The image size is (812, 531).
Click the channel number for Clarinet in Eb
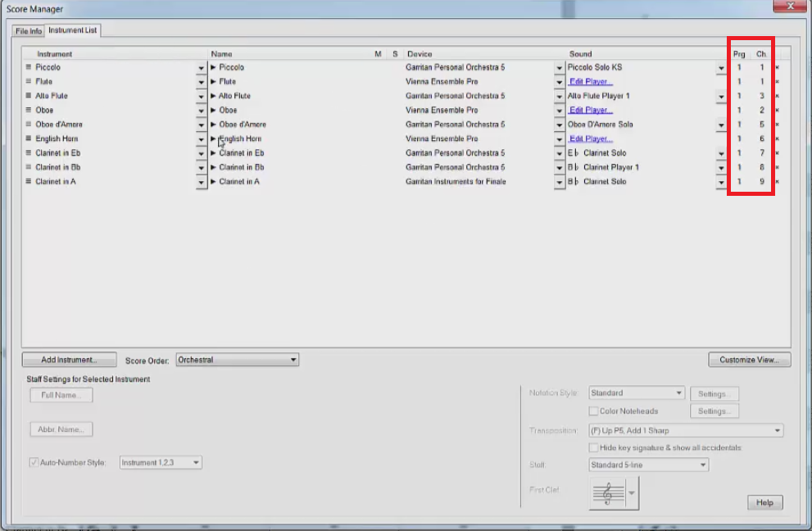pos(761,153)
